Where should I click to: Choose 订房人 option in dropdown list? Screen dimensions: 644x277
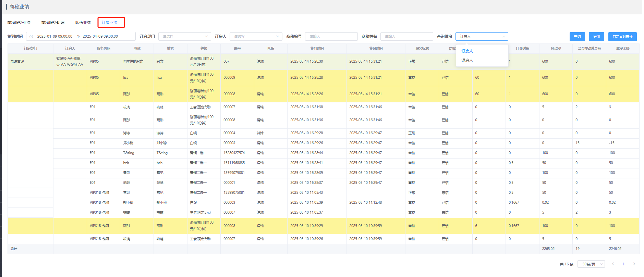click(482, 51)
